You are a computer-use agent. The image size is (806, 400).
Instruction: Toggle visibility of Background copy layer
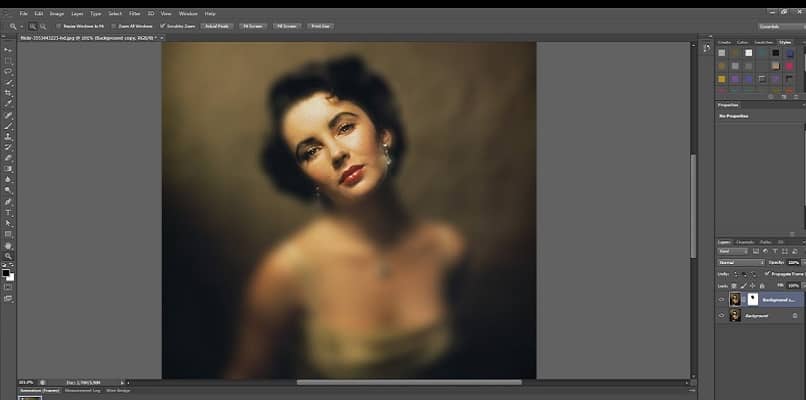[722, 299]
